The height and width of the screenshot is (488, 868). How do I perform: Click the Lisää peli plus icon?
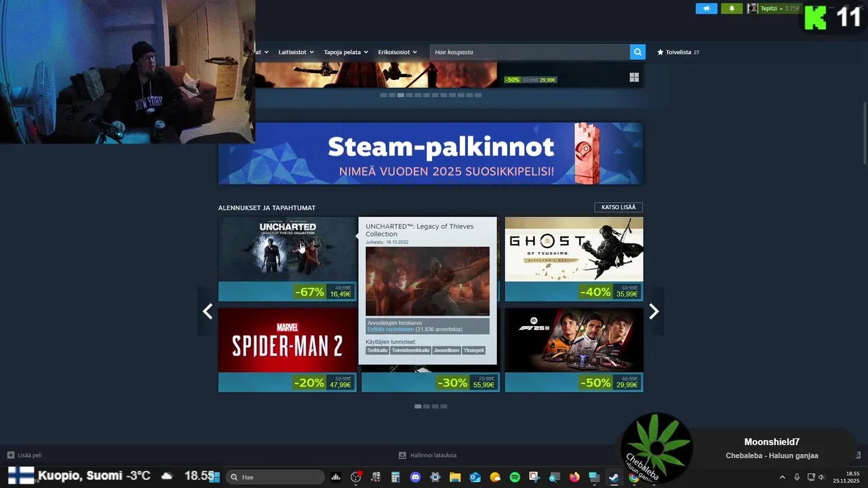[x=11, y=455]
